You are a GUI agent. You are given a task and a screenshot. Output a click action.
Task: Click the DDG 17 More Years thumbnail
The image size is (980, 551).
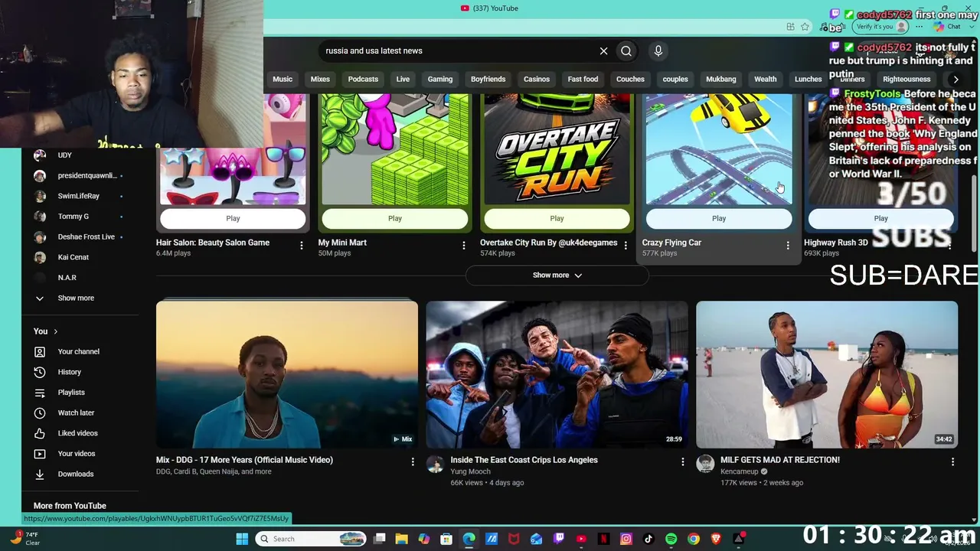tap(287, 374)
